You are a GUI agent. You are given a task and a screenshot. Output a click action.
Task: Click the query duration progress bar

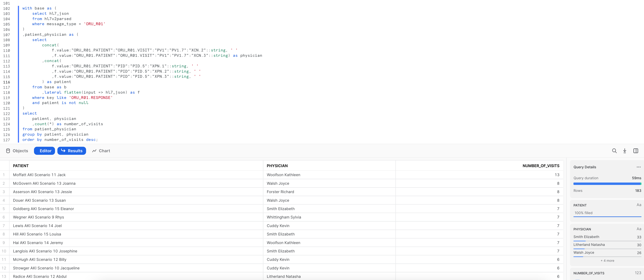click(x=607, y=184)
